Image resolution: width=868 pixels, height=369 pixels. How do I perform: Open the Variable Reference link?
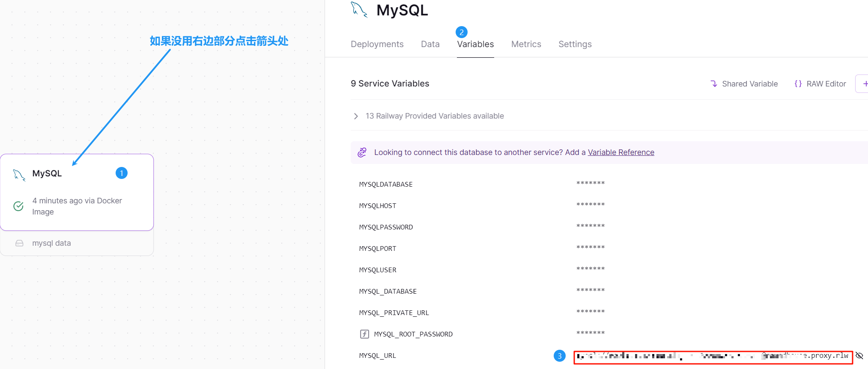[620, 152]
